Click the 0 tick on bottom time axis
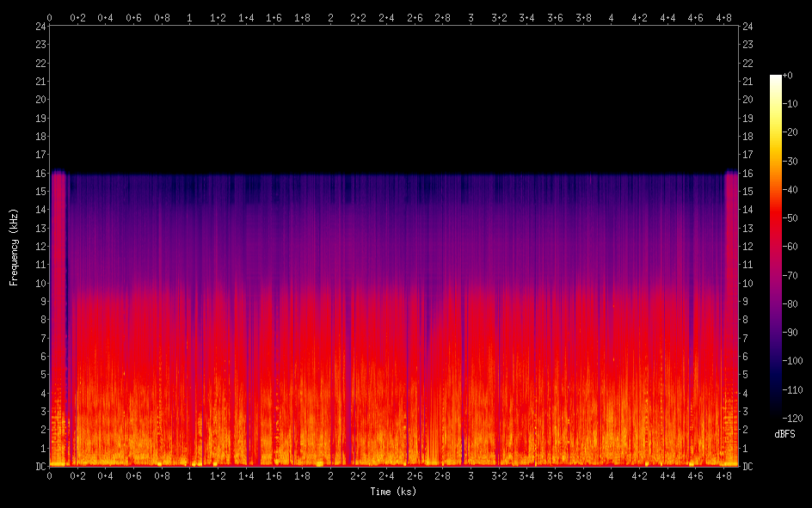 click(50, 475)
